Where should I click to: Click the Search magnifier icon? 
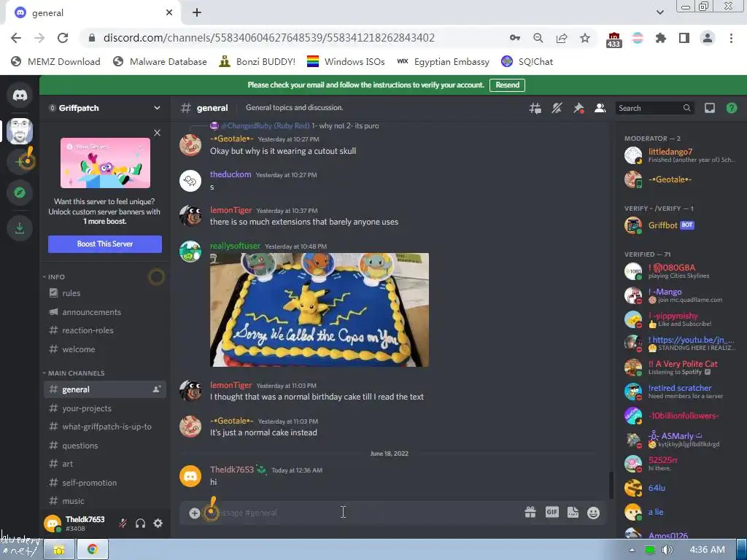pos(687,108)
